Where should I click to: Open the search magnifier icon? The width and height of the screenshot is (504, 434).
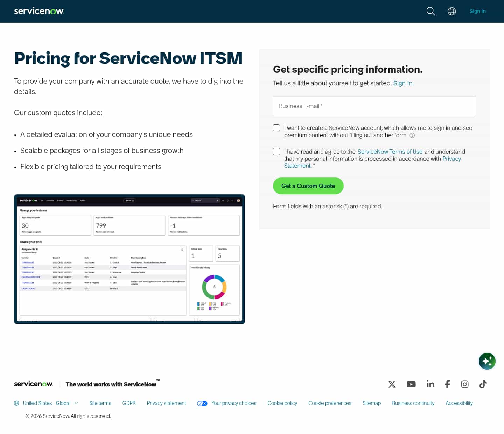[431, 11]
